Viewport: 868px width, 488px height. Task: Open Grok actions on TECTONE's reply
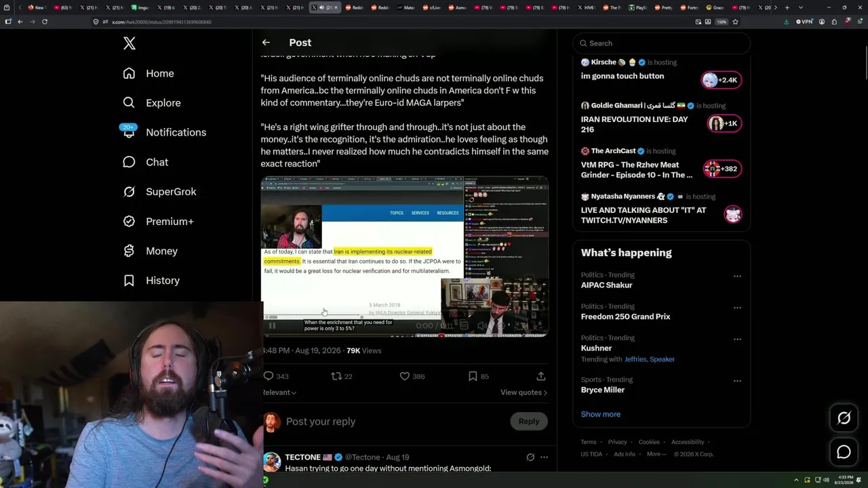(x=530, y=457)
